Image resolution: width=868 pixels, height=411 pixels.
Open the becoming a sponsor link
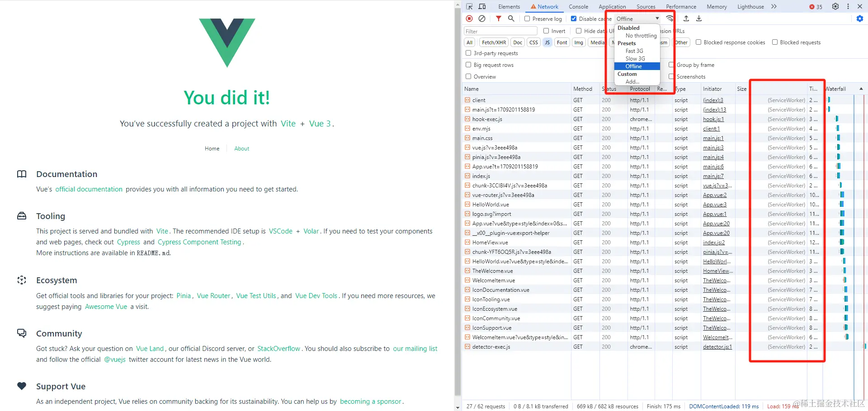pos(370,402)
